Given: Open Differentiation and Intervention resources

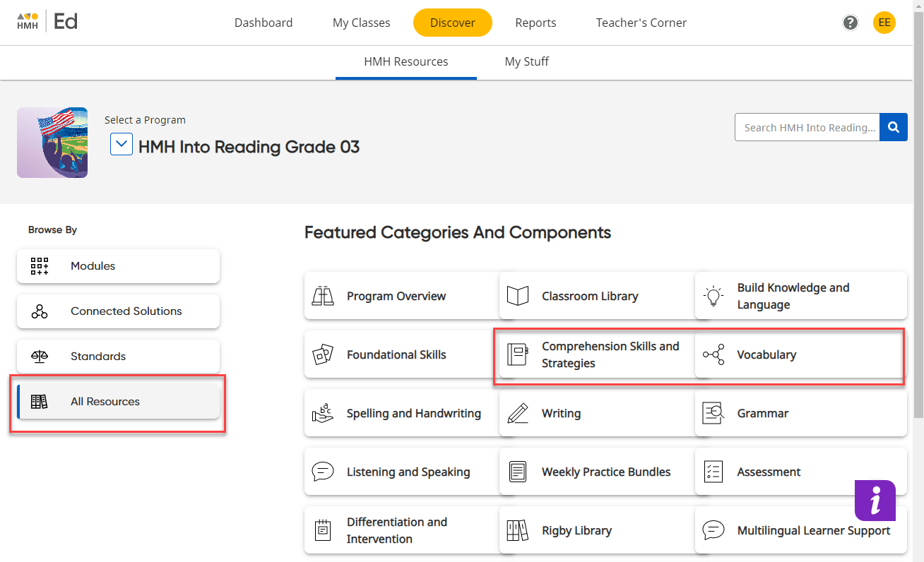Looking at the screenshot, I should [397, 530].
